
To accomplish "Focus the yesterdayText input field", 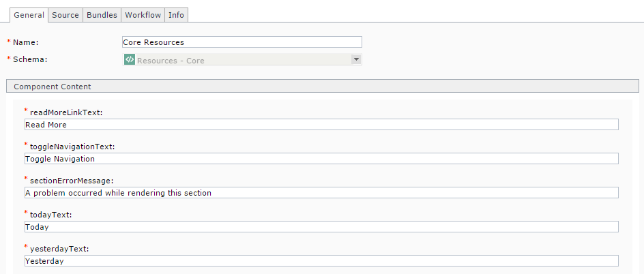I will coord(321,260).
